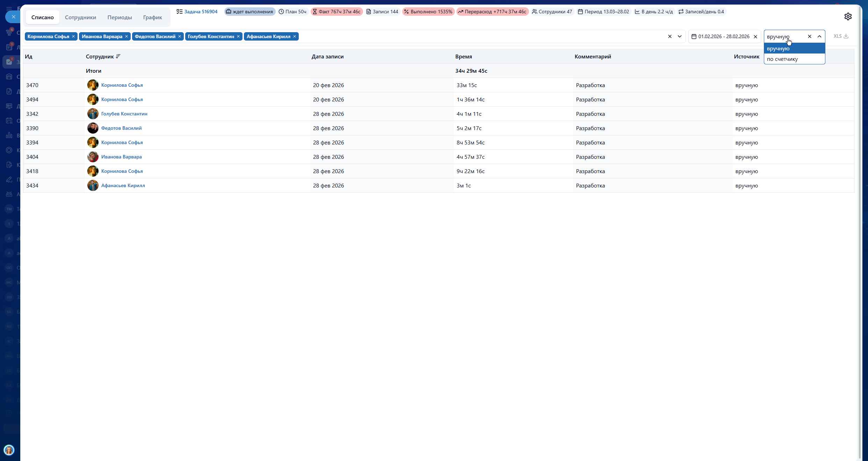Remove the Голубев Константин filter chip
This screenshot has width=868, height=461.
tap(238, 36)
